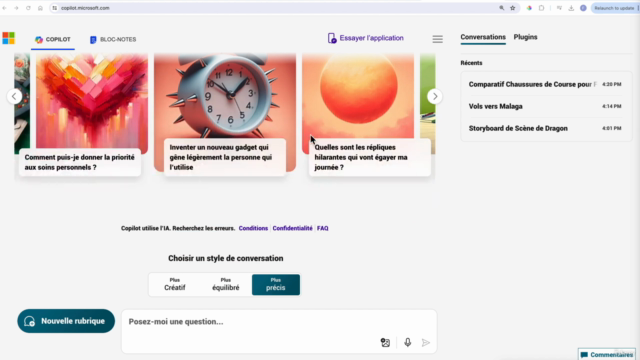This screenshot has width=640, height=360.
Task: Show next carousel suggestions
Action: tap(435, 96)
